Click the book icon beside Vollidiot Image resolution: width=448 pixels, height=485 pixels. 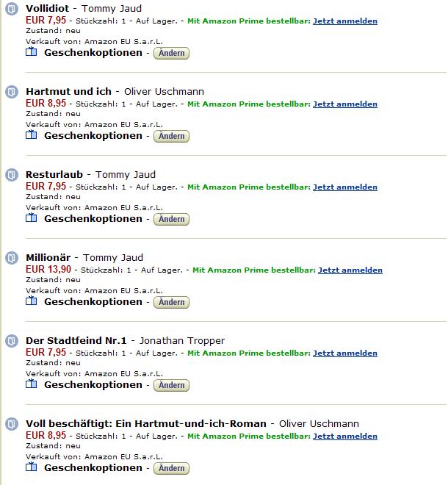coord(12,9)
